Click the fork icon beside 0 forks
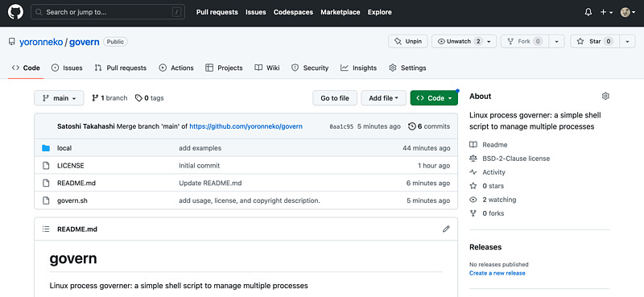Viewport: 644px width, 297px height. click(473, 213)
